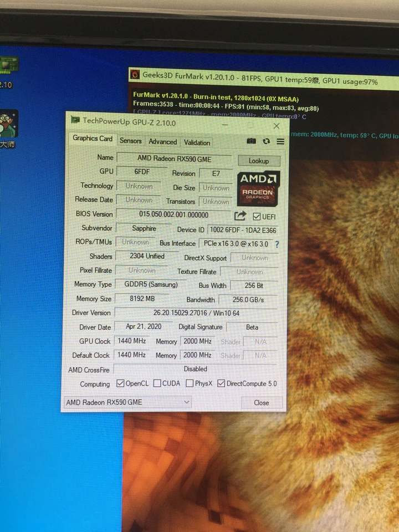Click the FurMark window title bar
Viewport: 399px width, 532px height.
coord(264,78)
